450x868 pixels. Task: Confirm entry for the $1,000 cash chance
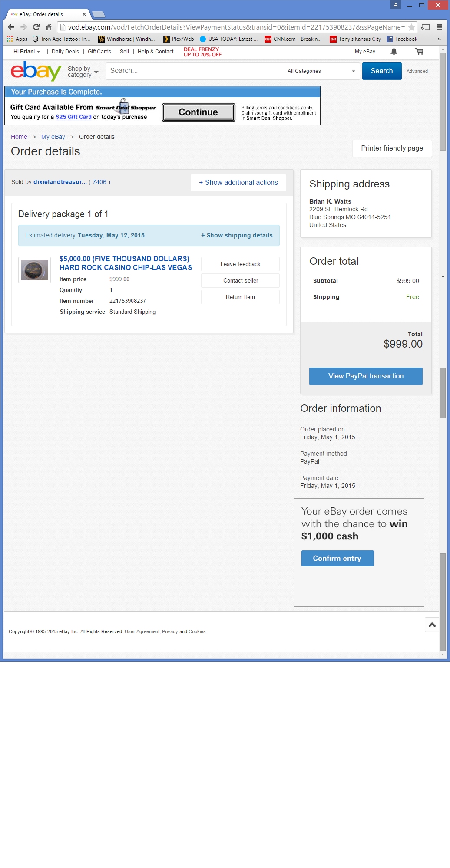337,559
